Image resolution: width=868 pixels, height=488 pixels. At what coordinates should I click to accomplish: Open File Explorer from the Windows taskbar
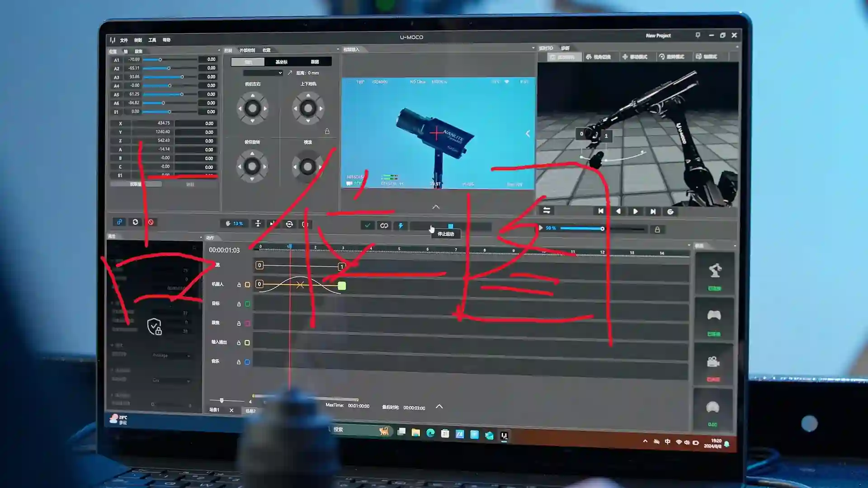pyautogui.click(x=416, y=433)
